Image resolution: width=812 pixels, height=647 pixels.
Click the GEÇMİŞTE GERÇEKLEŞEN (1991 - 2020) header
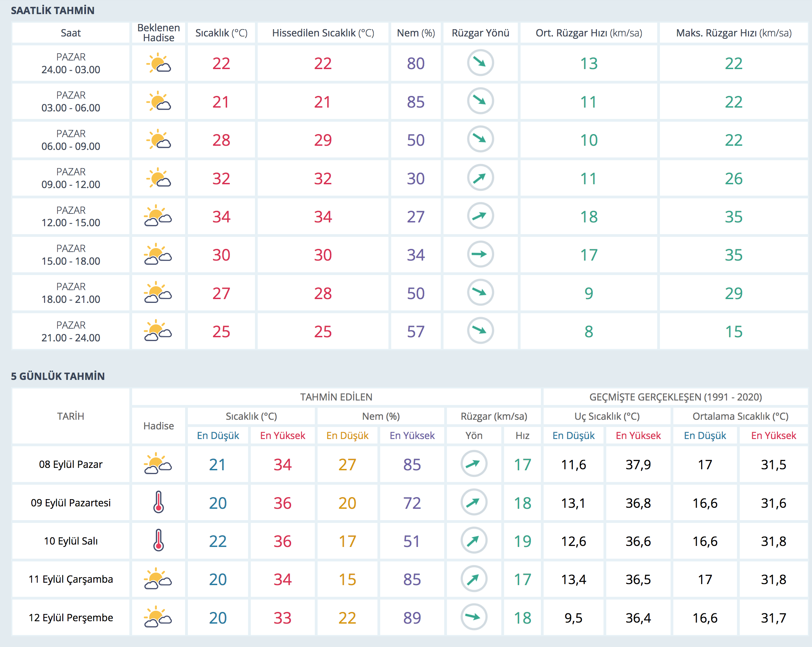coord(675,397)
